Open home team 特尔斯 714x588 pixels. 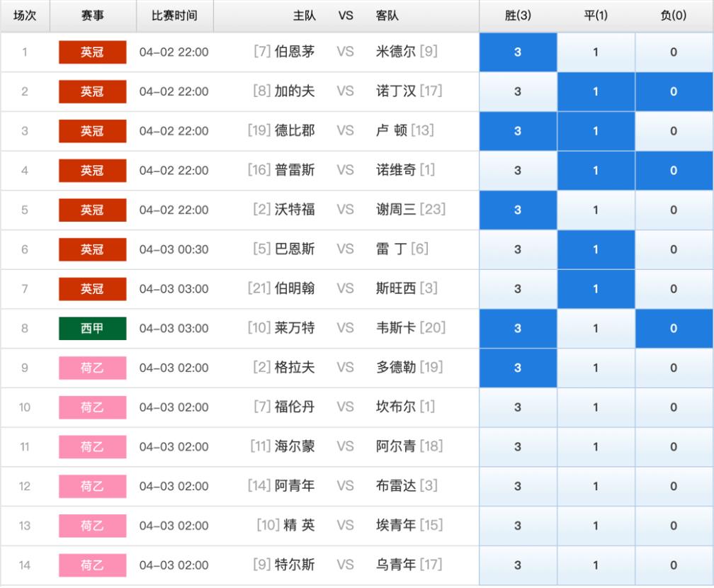[x=295, y=565]
